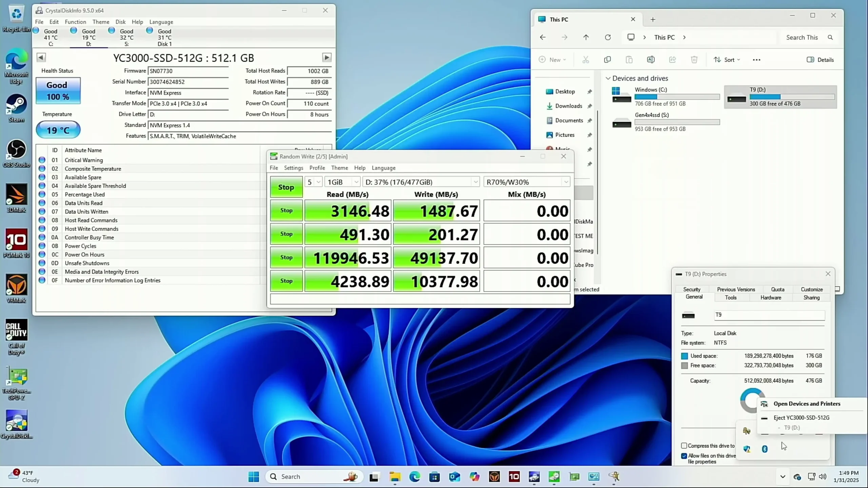Viewport: 868px width, 488px height.
Task: Click Open Devices and Printers
Action: (x=807, y=404)
